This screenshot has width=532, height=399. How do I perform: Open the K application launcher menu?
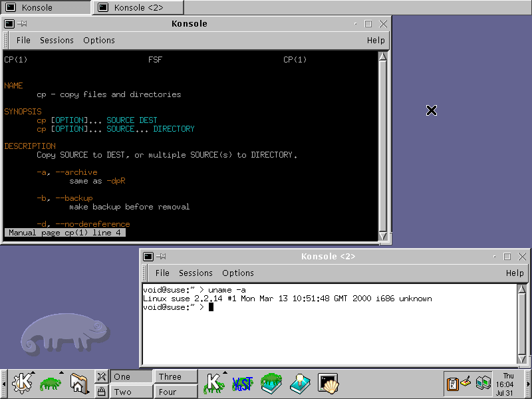click(22, 384)
